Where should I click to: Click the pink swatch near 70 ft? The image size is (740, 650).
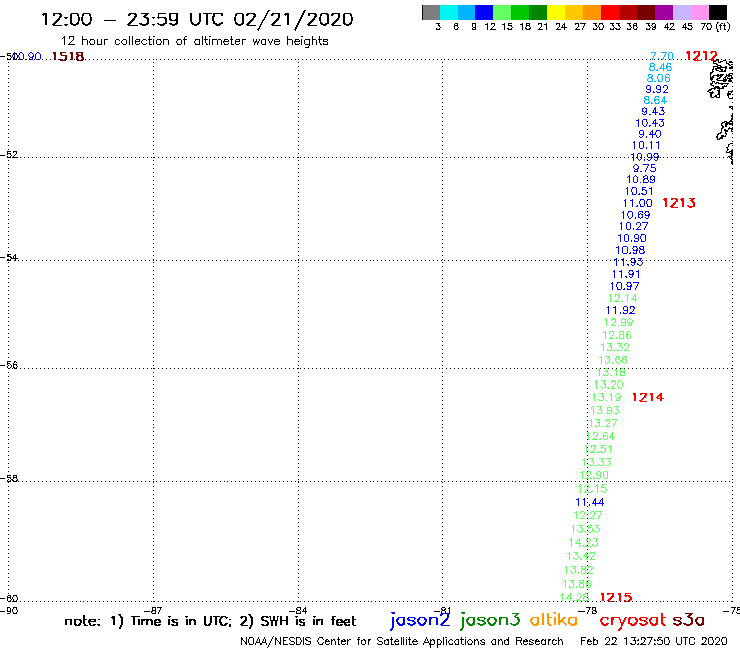click(699, 12)
